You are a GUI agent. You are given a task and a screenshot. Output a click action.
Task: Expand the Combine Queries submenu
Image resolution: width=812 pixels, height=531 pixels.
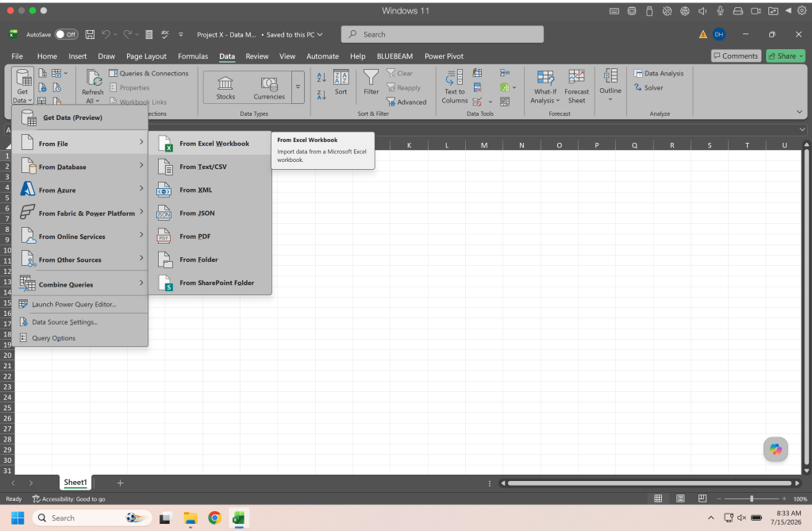coord(80,284)
